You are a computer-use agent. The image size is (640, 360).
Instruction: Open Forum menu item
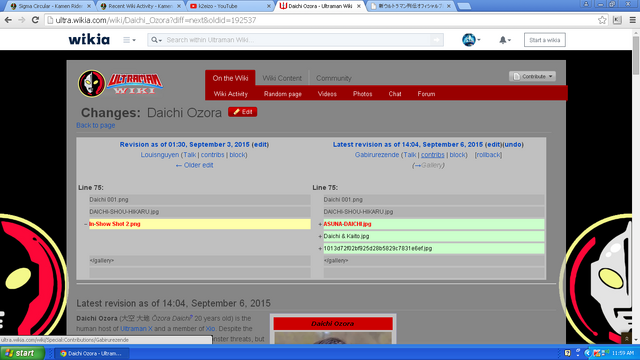tap(426, 94)
